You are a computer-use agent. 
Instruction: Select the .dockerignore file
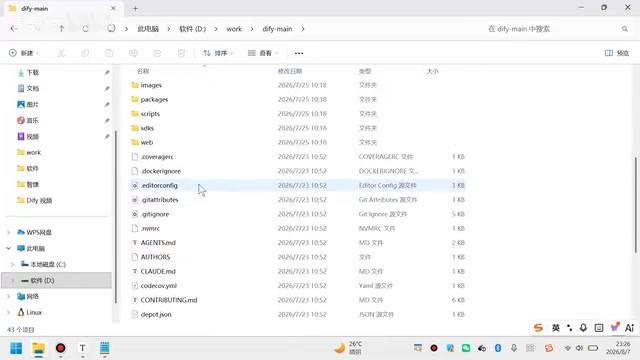160,171
